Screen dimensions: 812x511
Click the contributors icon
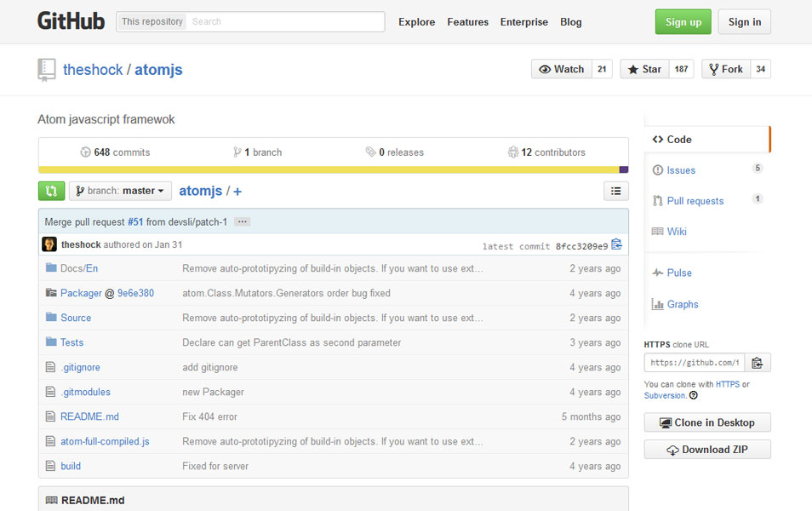[x=512, y=152]
